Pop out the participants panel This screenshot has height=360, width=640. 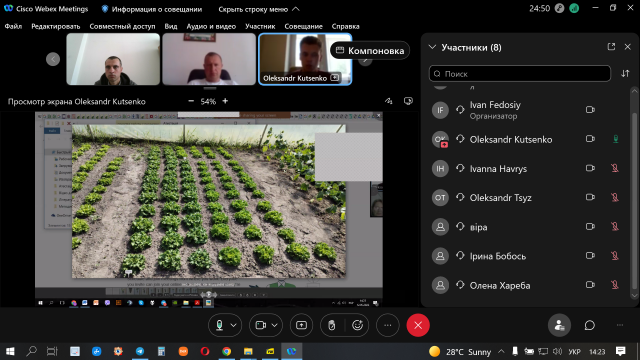pyautogui.click(x=611, y=47)
